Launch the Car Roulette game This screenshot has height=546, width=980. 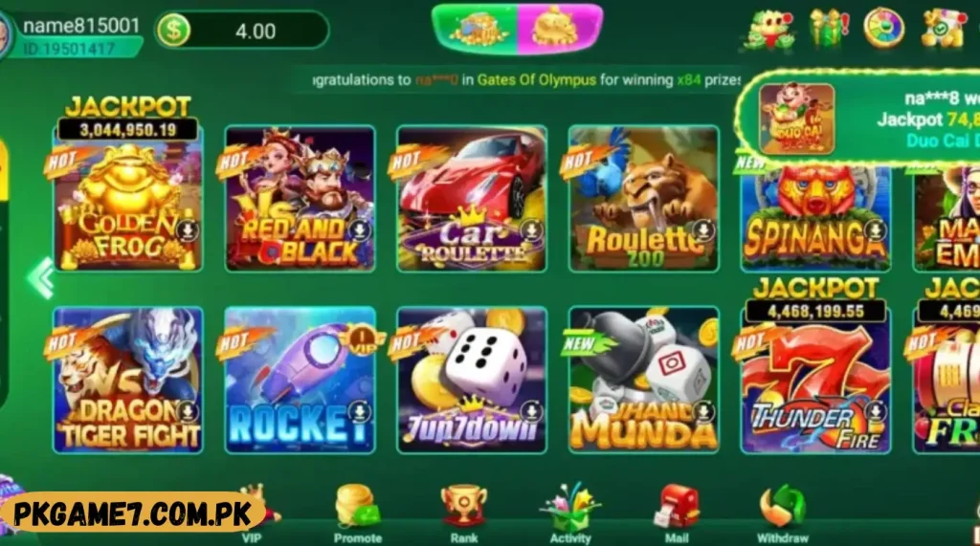click(472, 199)
